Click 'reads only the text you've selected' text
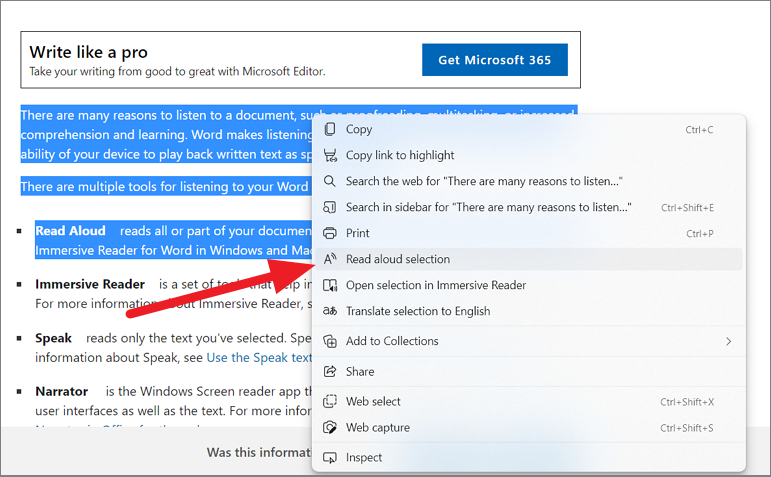 (x=186, y=338)
